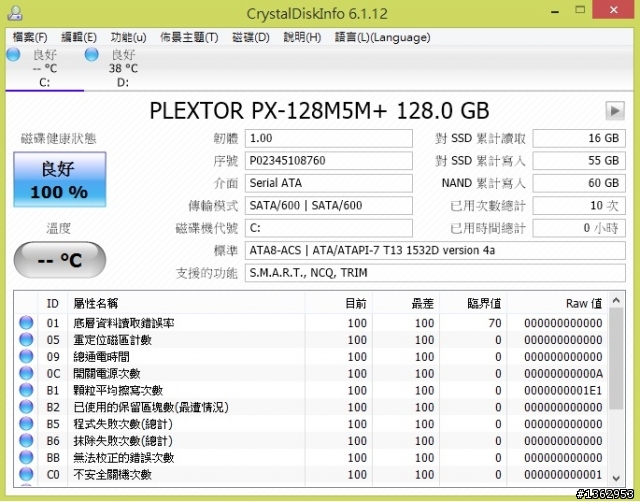Select the row 抹除失敗次數(總計)
640x502 pixels.
click(x=312, y=441)
